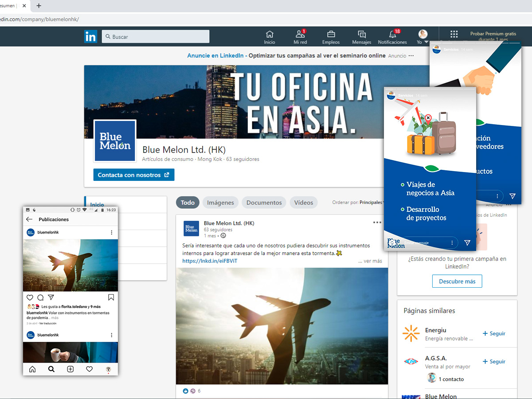Open bluemelonhk avatar on first Instagram post
The height and width of the screenshot is (399, 532).
(x=31, y=232)
